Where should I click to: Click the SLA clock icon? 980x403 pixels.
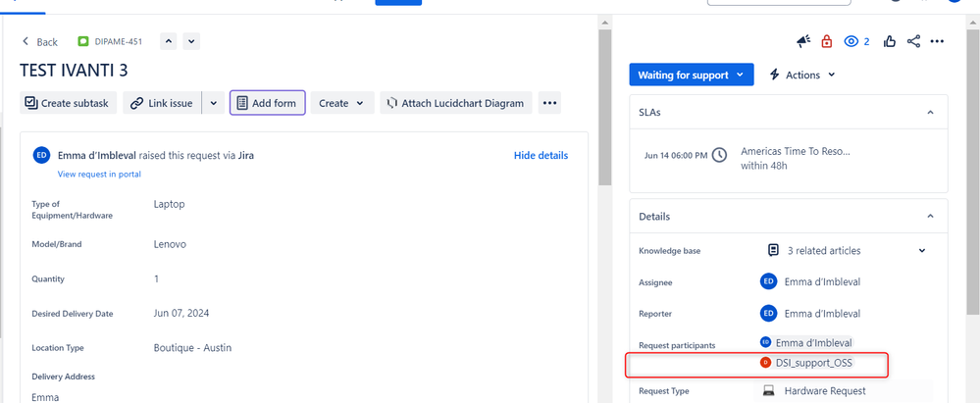[x=719, y=154]
